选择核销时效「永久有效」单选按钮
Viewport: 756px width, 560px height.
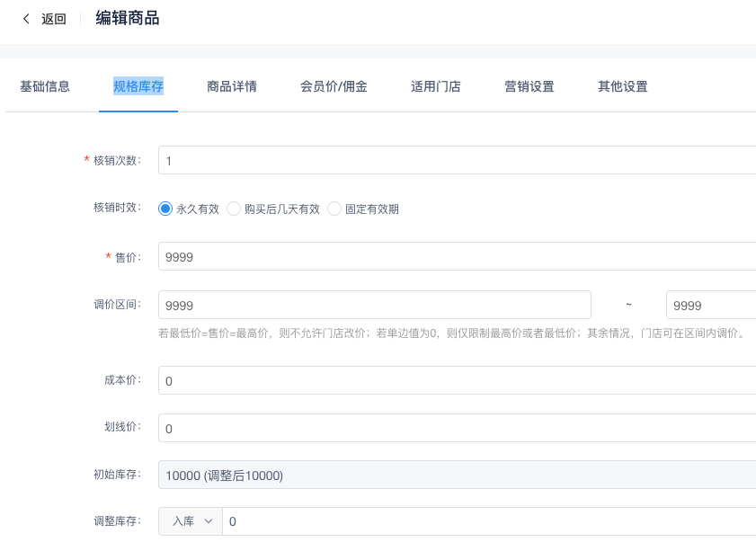pyautogui.click(x=165, y=208)
